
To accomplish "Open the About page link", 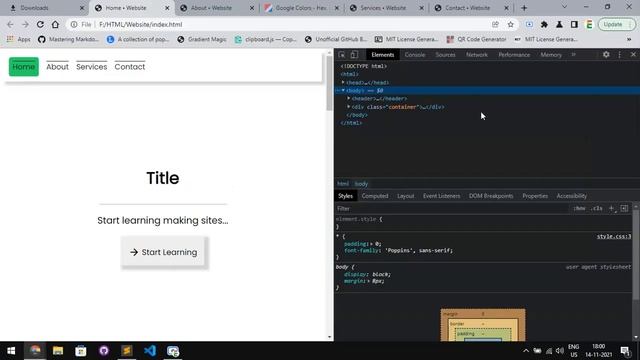I will tap(57, 67).
